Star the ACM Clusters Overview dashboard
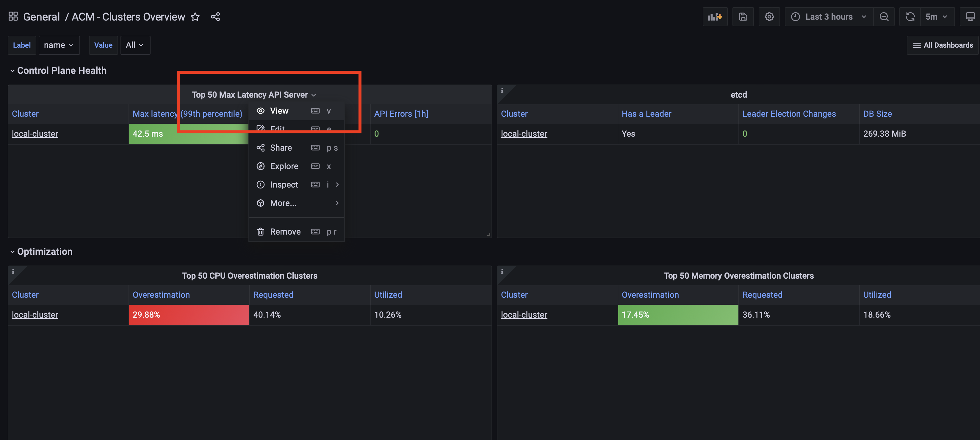The image size is (980, 440). [x=195, y=17]
